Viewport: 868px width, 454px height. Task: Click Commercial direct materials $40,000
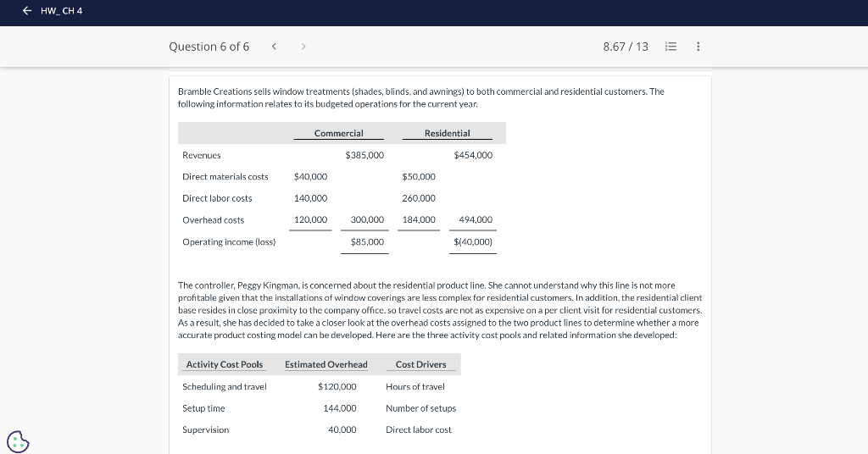click(310, 177)
